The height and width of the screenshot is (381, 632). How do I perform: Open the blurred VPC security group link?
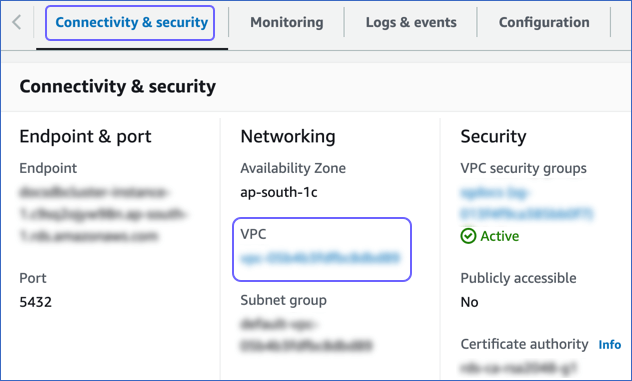(x=526, y=203)
